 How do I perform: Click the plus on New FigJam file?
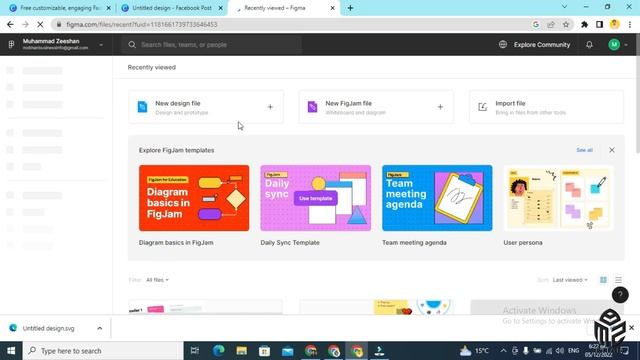pos(440,107)
